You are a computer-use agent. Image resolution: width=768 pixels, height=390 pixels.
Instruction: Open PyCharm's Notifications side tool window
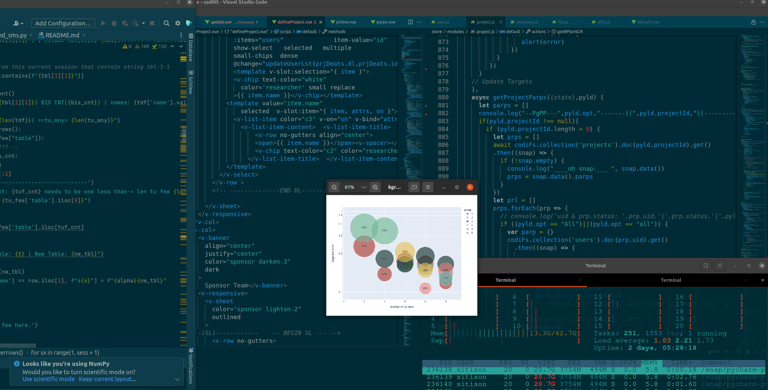pos(191,366)
